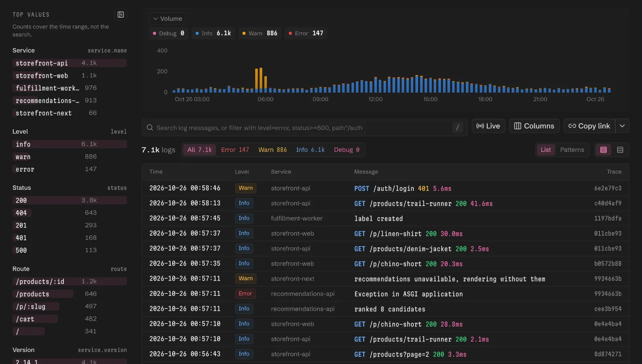Filter by status 500
Image resolution: width=642 pixels, height=364 pixels.
pos(69,251)
